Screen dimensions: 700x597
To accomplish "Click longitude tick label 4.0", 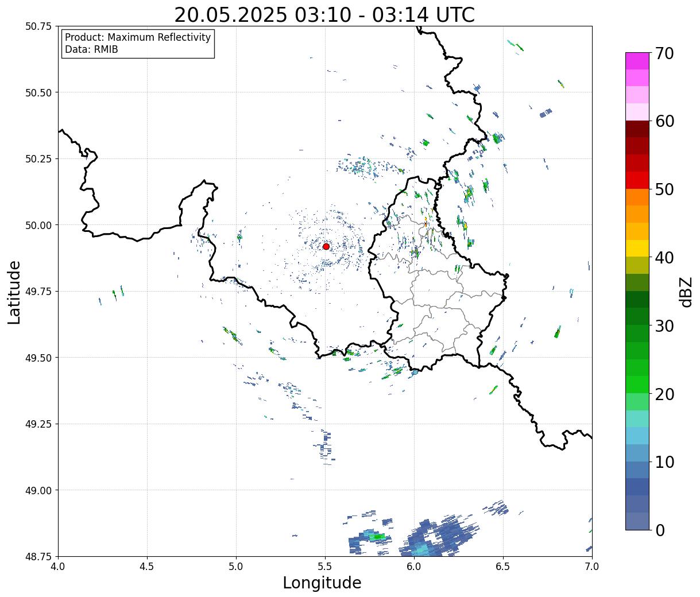I will [58, 567].
